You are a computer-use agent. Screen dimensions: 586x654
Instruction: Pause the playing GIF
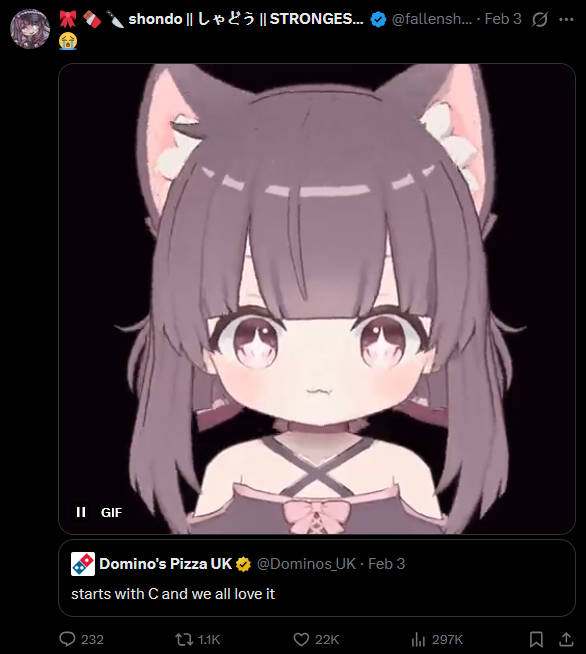[x=81, y=512]
